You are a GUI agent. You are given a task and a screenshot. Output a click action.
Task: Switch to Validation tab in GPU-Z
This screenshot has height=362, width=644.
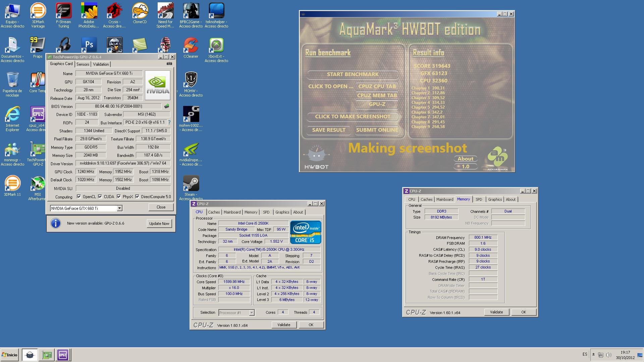[x=101, y=64]
